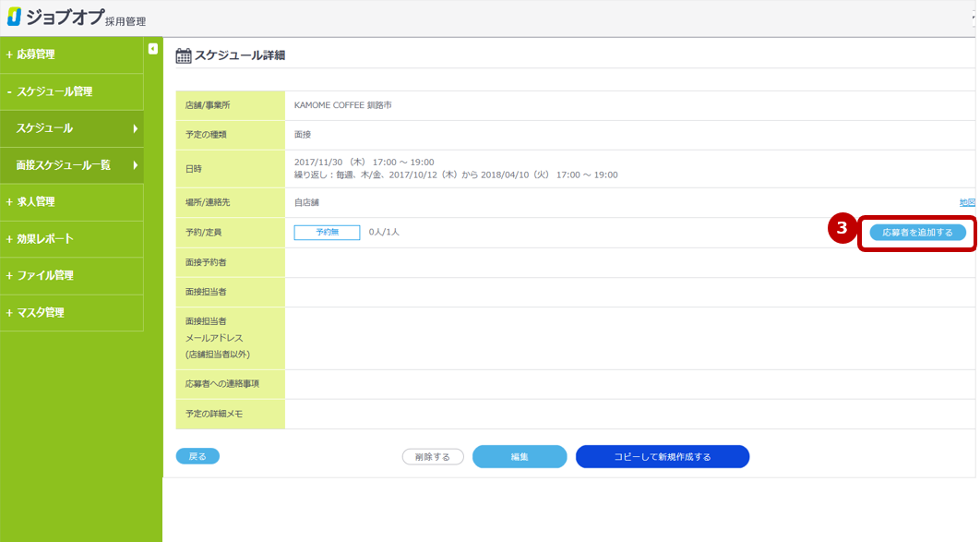Collapse the スケジュール管理 section

(50, 92)
